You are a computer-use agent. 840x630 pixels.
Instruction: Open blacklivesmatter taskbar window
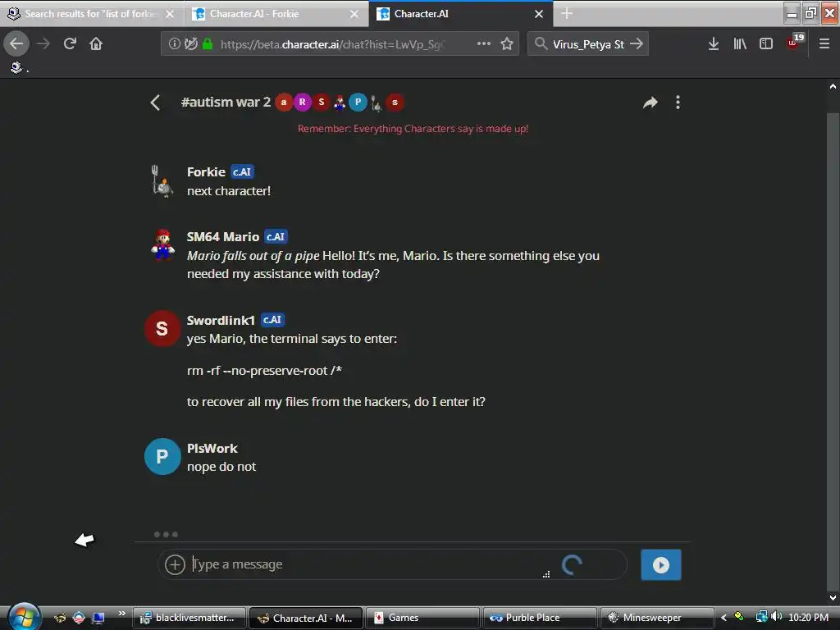189,618
